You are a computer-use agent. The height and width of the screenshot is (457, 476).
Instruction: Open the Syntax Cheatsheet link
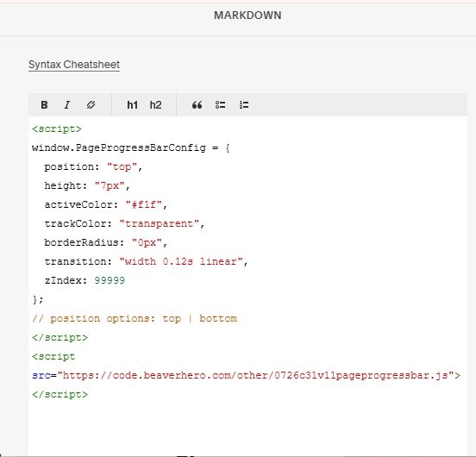tap(74, 65)
